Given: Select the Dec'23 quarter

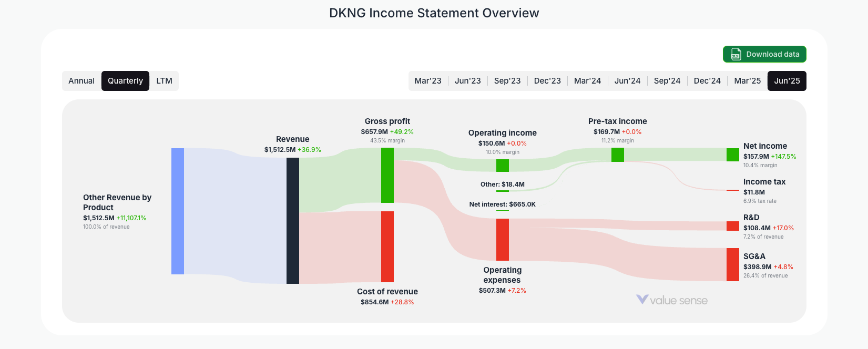Looking at the screenshot, I should coord(547,81).
